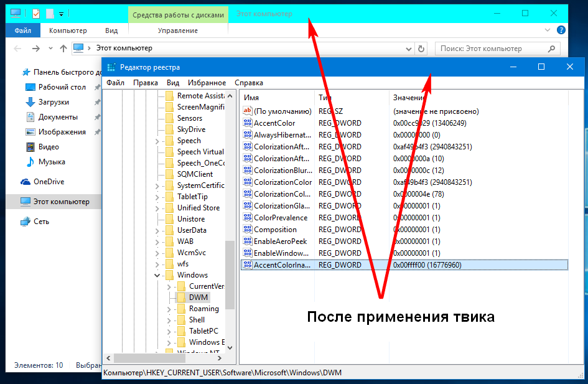Open the Избранное menu in Registry Editor
588x384 pixels.
pos(207,83)
